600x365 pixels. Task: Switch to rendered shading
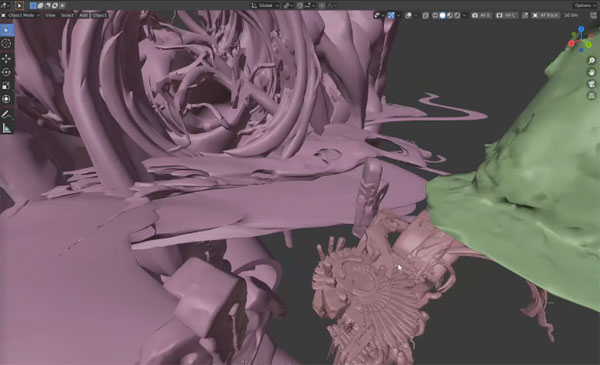[457, 15]
